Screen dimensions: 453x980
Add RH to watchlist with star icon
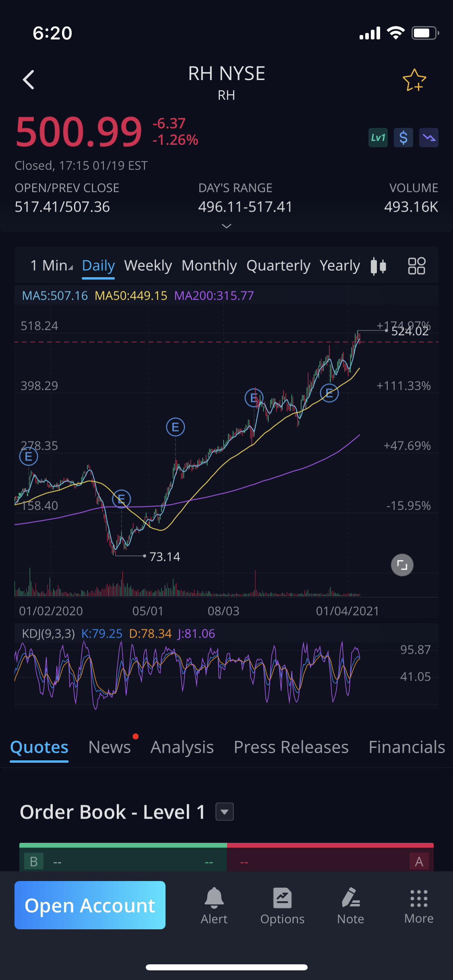coord(414,80)
